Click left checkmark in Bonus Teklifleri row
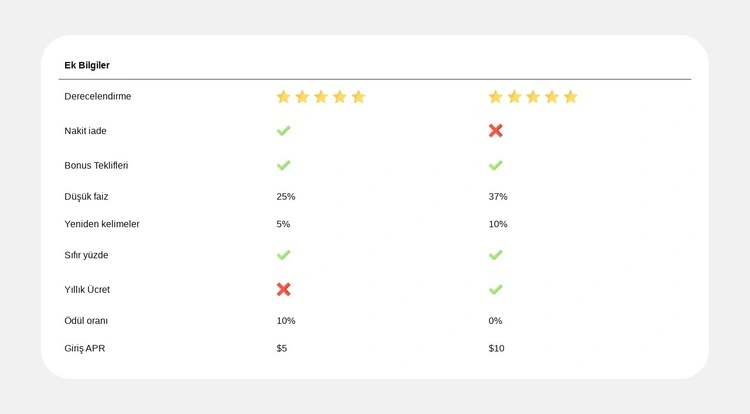This screenshot has width=750, height=414. pyautogui.click(x=284, y=165)
